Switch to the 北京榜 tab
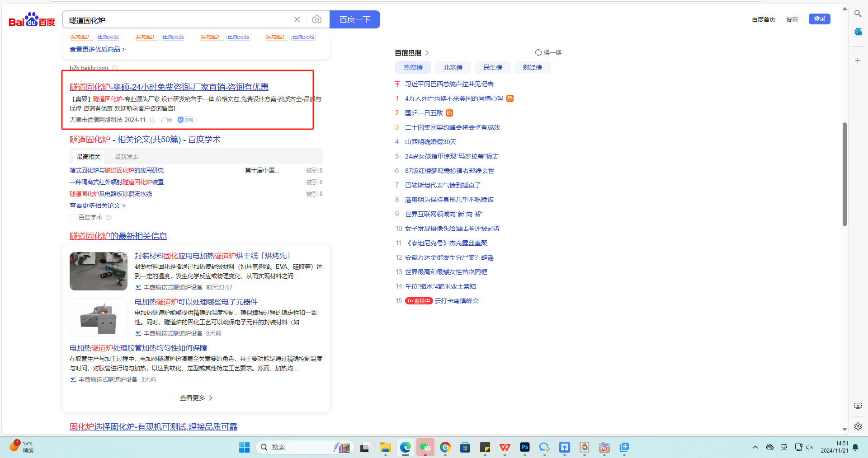868x458 pixels. point(453,67)
